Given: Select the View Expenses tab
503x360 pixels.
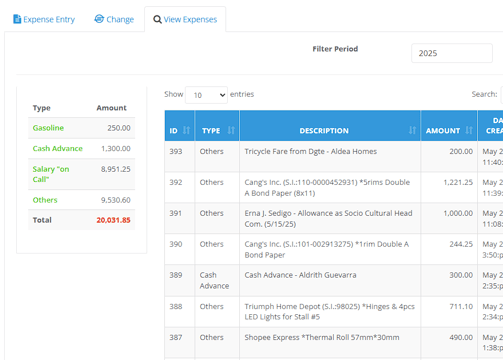Looking at the screenshot, I should 185,19.
